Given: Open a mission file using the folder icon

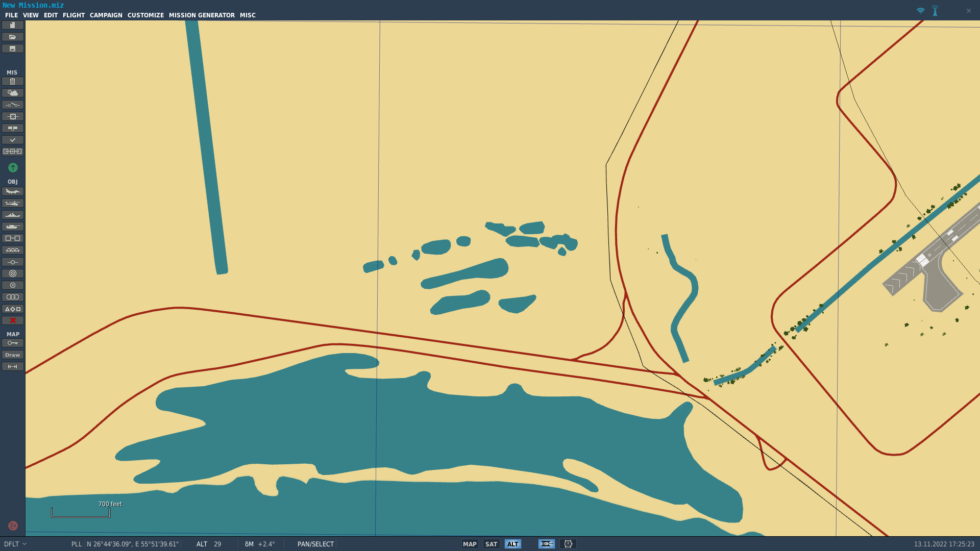Looking at the screenshot, I should pos(13,37).
